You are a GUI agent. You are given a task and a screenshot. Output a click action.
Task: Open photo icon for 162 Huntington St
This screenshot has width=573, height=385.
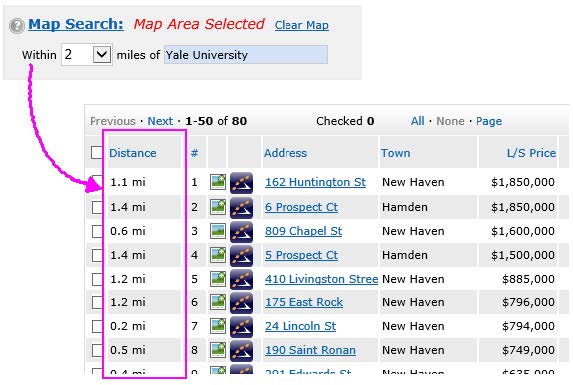point(218,182)
